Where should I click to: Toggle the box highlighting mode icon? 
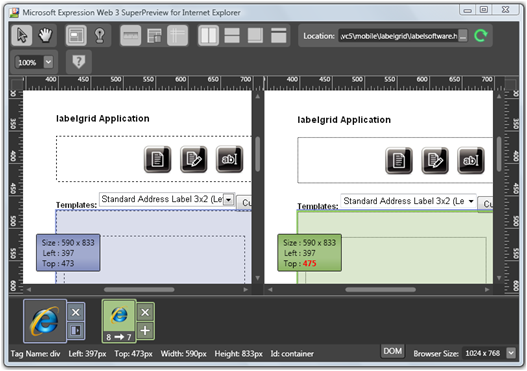tap(76, 35)
